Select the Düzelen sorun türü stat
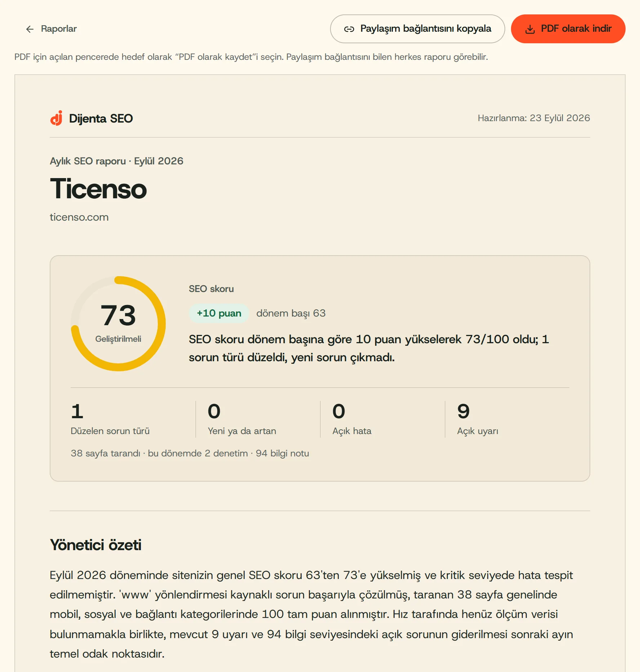The width and height of the screenshot is (640, 672). (110, 419)
